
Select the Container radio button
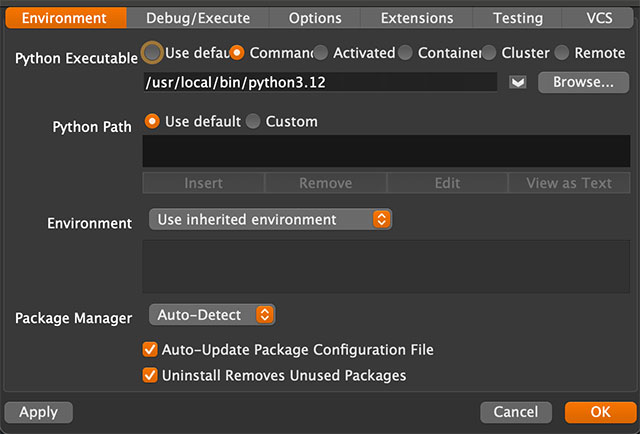pos(405,52)
